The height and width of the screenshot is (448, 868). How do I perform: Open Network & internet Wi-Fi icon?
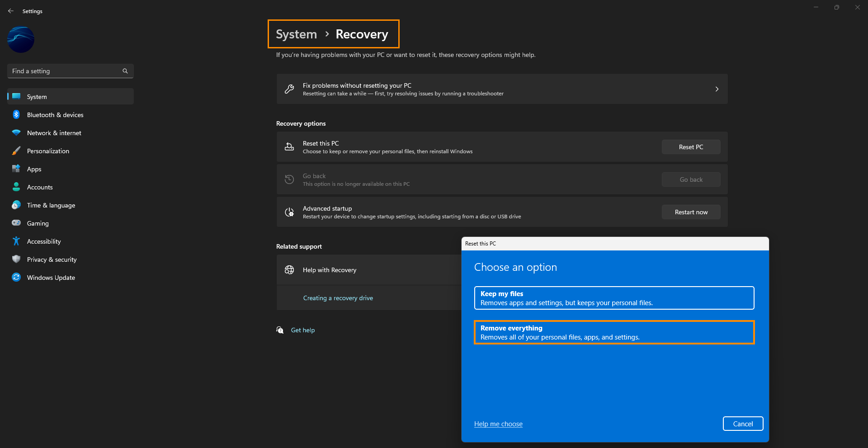[16, 133]
